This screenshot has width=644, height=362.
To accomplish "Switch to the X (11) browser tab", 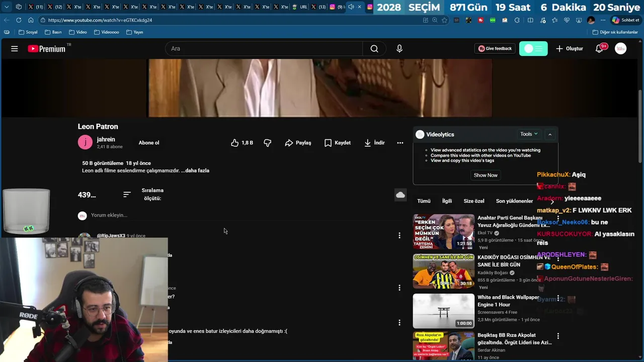I will [35, 7].
